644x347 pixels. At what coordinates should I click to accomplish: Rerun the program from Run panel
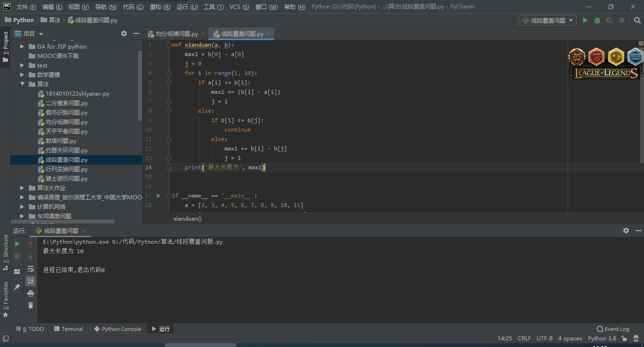point(17,244)
